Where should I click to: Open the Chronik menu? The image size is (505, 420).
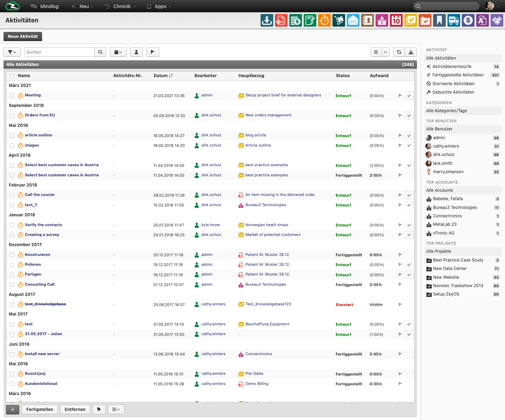click(x=120, y=6)
